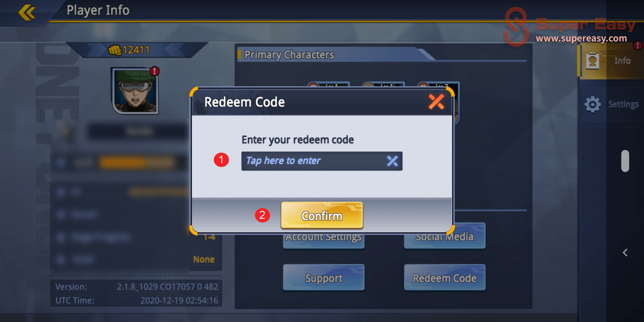Click the yellow double-arrow back icon
Screen dimensions: 644x322
pyautogui.click(x=27, y=12)
